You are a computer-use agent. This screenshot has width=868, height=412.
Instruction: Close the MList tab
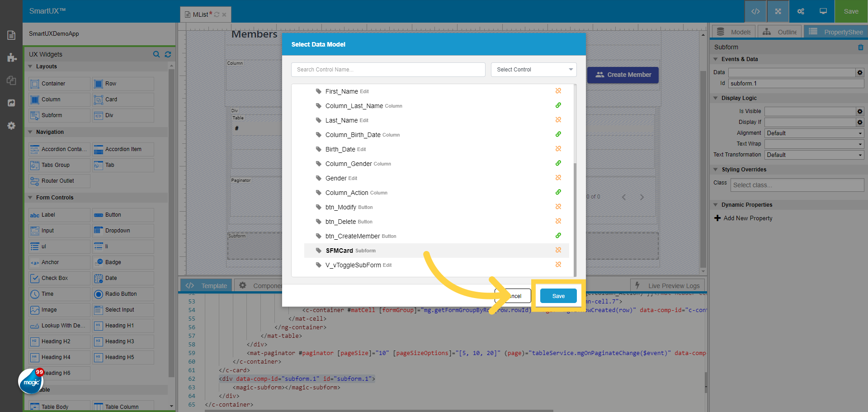[x=224, y=14]
